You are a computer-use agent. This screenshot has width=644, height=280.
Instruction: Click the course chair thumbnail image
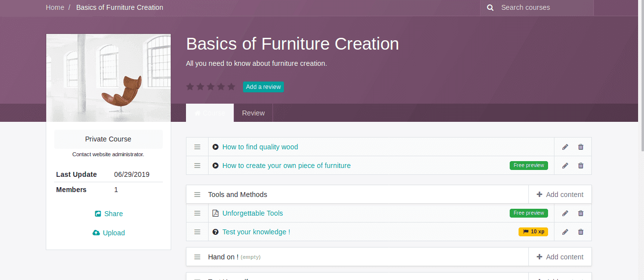(108, 78)
